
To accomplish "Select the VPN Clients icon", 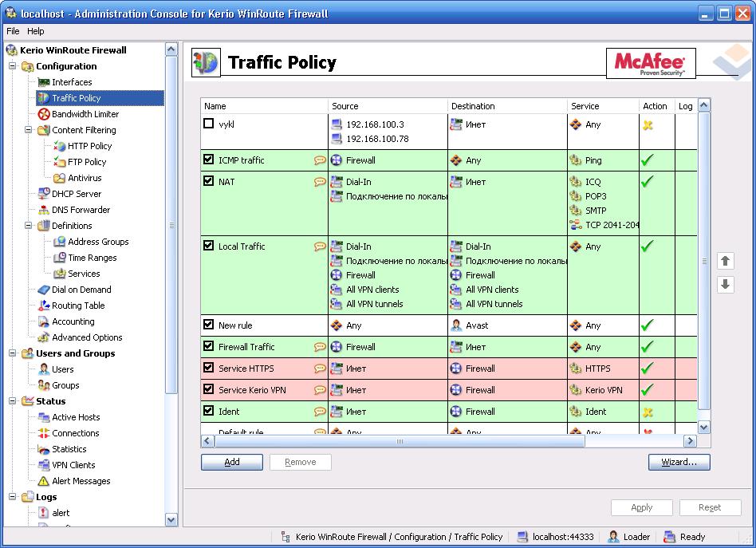I will pyautogui.click(x=43, y=465).
